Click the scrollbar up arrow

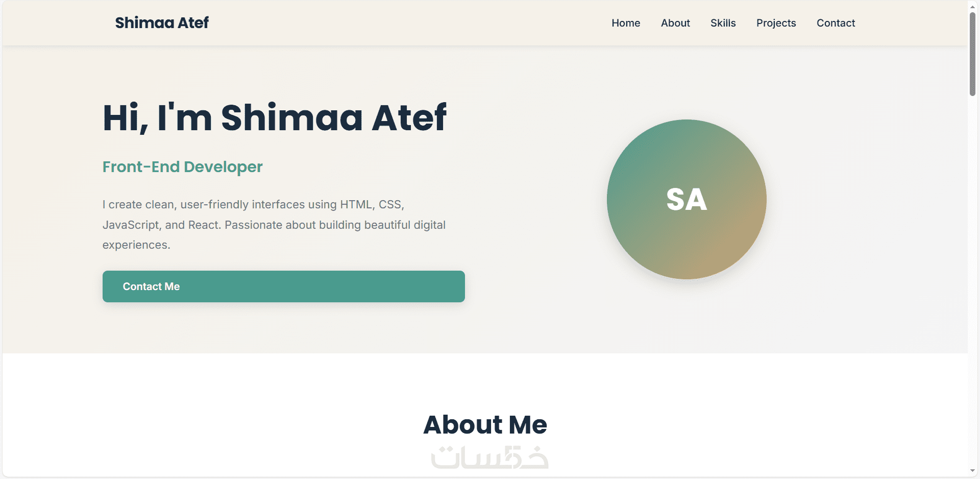973,5
